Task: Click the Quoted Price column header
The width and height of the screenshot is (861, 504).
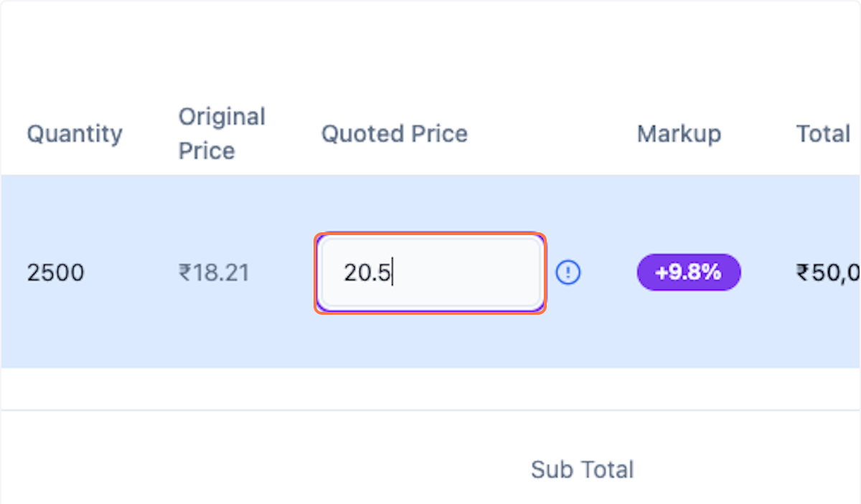Action: click(394, 134)
